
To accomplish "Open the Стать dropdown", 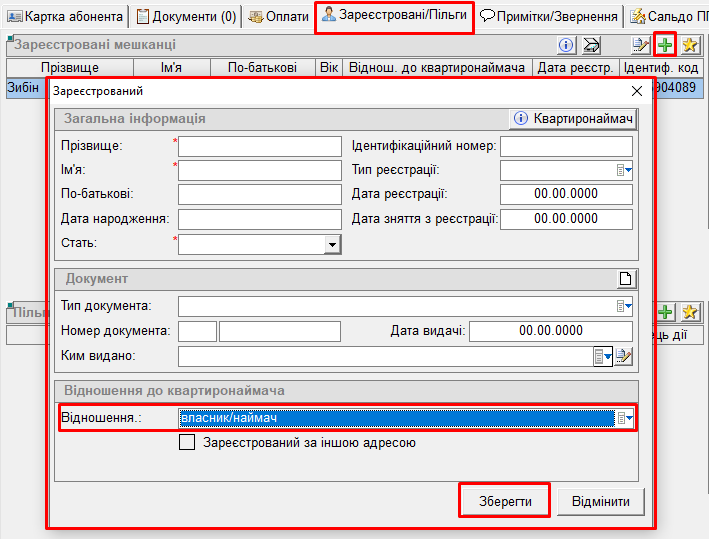I will pyautogui.click(x=332, y=244).
